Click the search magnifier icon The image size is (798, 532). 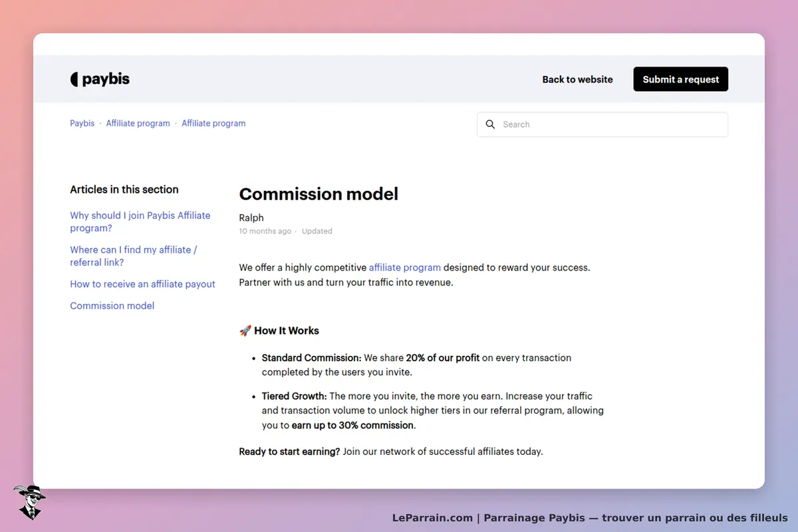490,124
